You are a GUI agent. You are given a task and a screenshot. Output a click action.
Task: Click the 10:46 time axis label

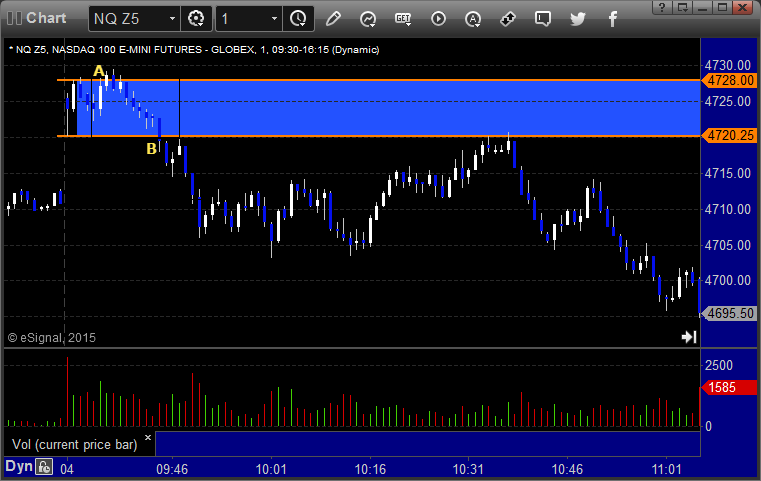click(x=567, y=469)
